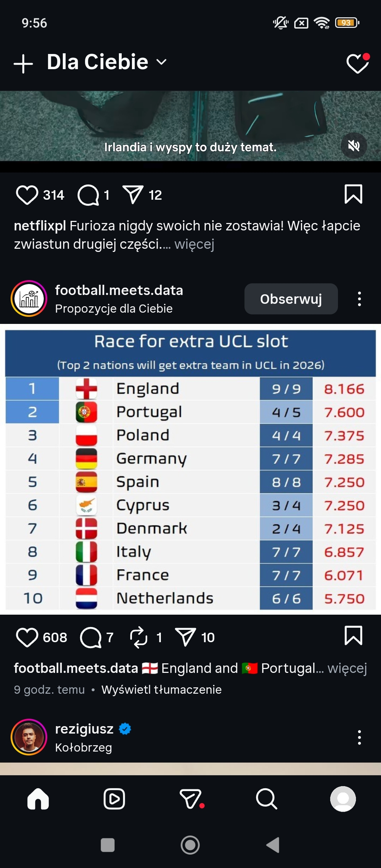Bookmark the netflixpl post
381x868 pixels.
(353, 194)
